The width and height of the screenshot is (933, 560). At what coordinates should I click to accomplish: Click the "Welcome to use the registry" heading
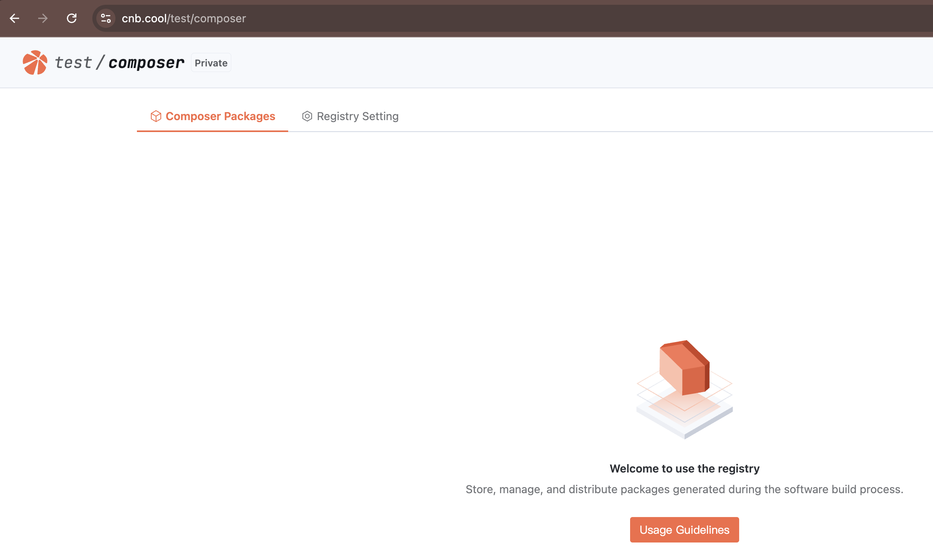684,469
